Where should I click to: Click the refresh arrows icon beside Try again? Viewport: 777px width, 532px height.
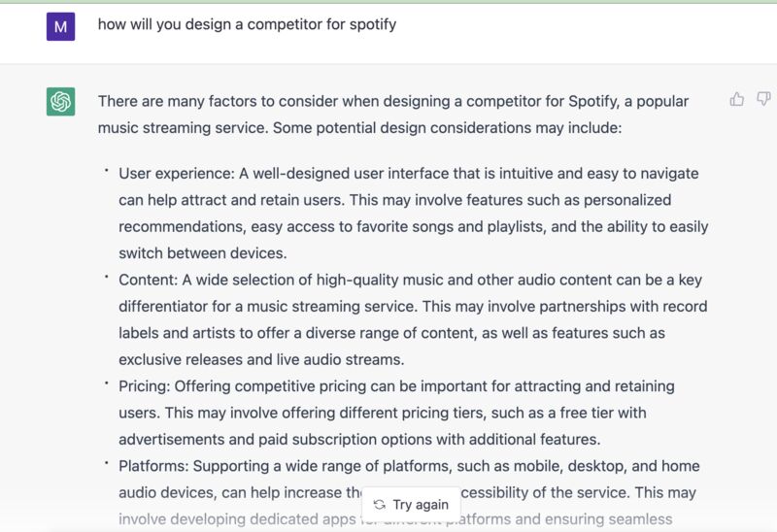pos(380,504)
